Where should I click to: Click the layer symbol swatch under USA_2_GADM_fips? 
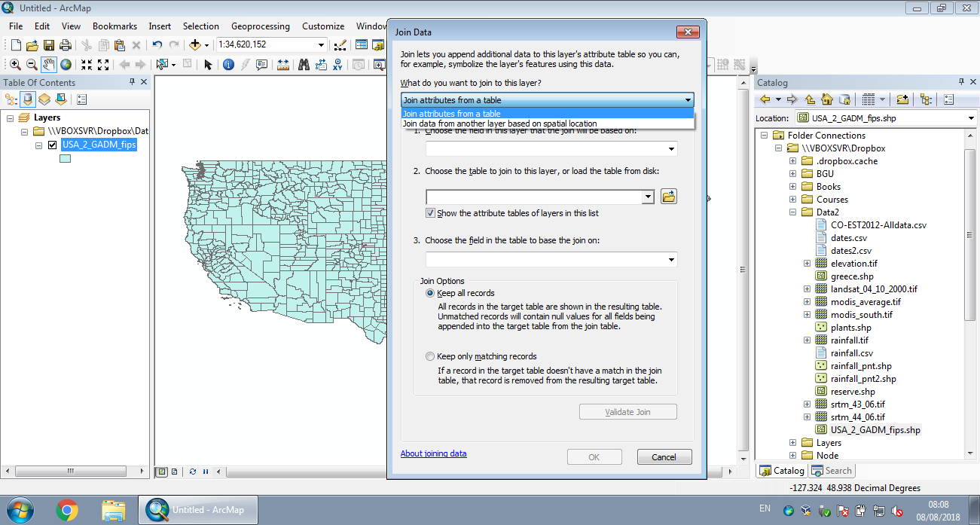pos(65,159)
